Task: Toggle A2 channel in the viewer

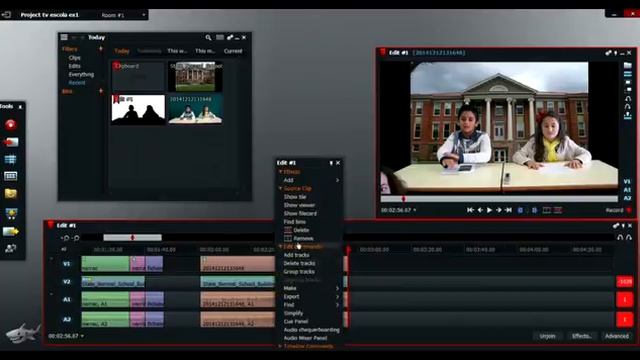Action: [627, 198]
